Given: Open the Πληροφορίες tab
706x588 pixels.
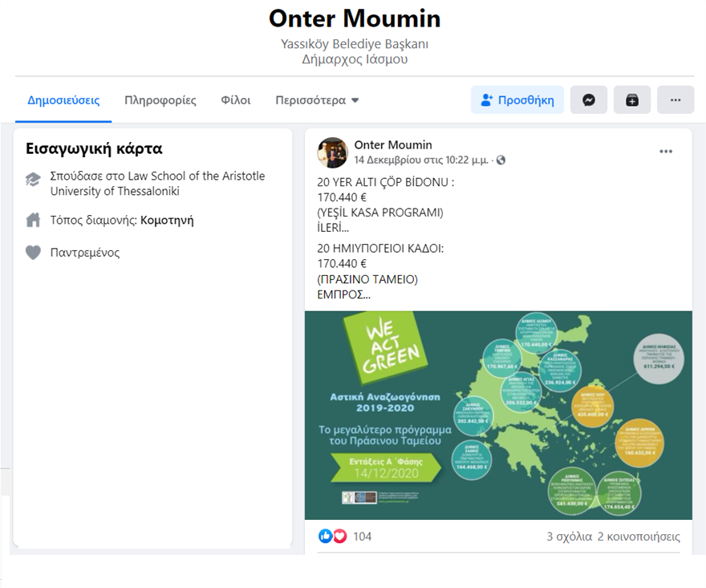Looking at the screenshot, I should coord(160,100).
